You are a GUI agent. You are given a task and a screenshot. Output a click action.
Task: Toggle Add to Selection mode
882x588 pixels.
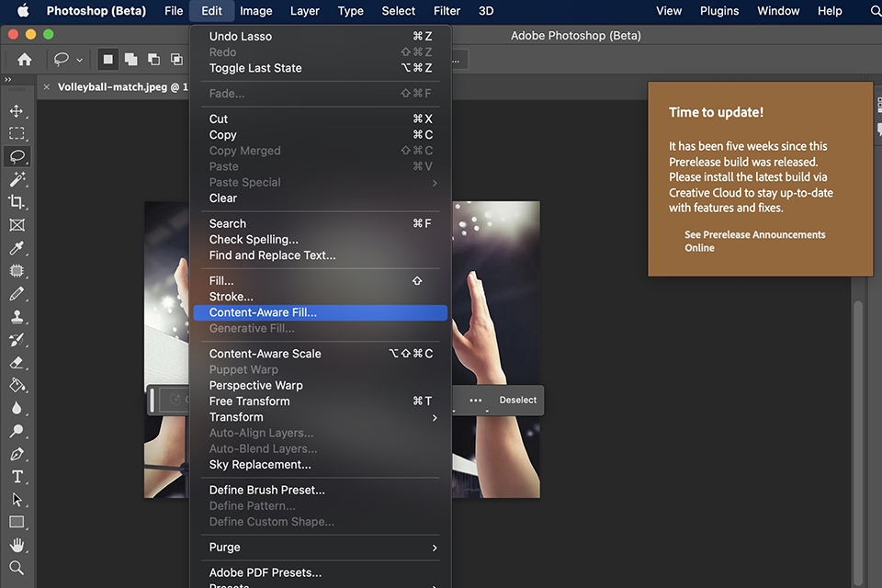[x=130, y=59]
